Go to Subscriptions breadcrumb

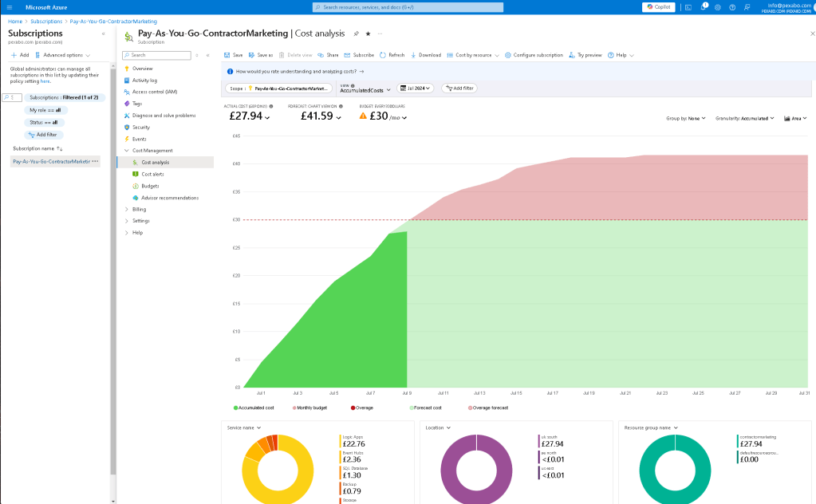pyautogui.click(x=46, y=22)
